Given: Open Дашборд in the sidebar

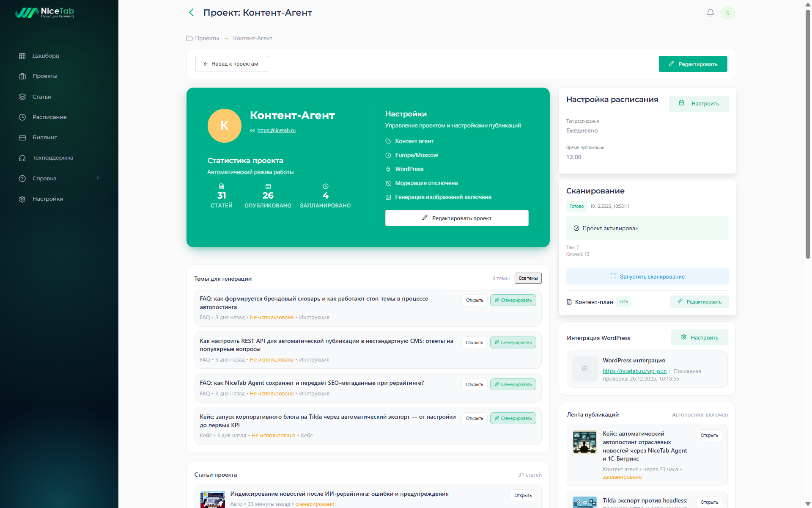Looking at the screenshot, I should tap(46, 56).
